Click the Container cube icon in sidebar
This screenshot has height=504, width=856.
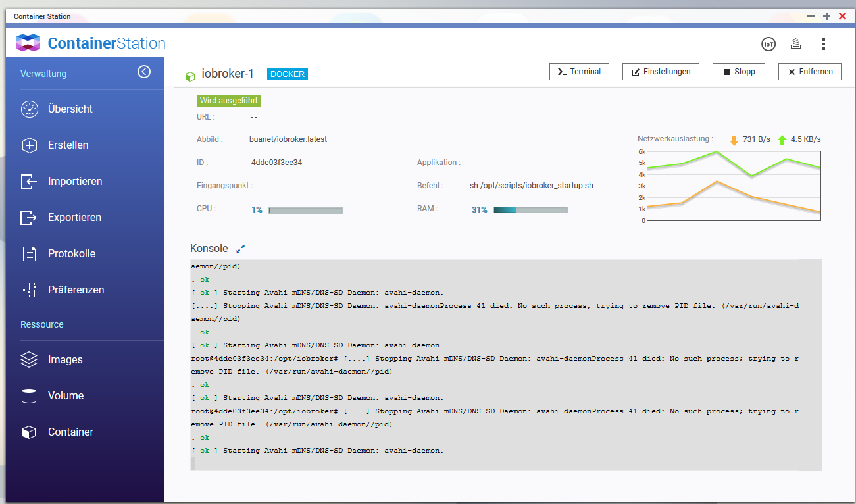click(30, 432)
